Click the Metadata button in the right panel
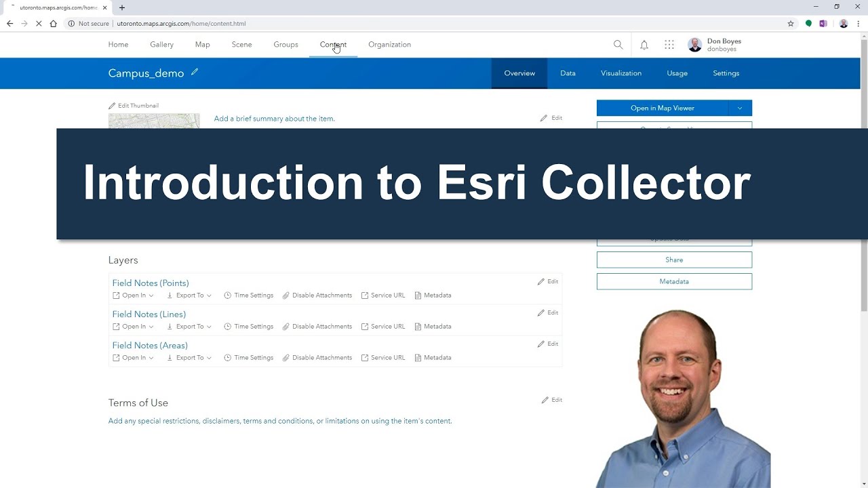 coord(674,281)
